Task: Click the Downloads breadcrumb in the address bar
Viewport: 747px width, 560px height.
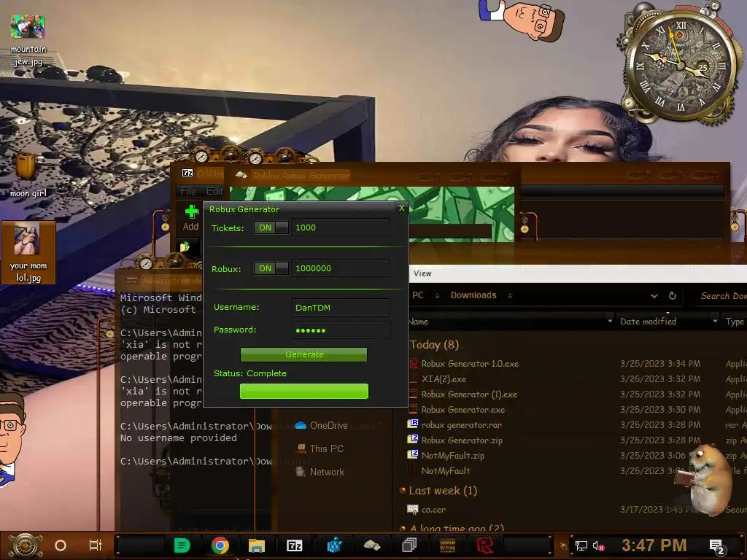Action: [473, 295]
